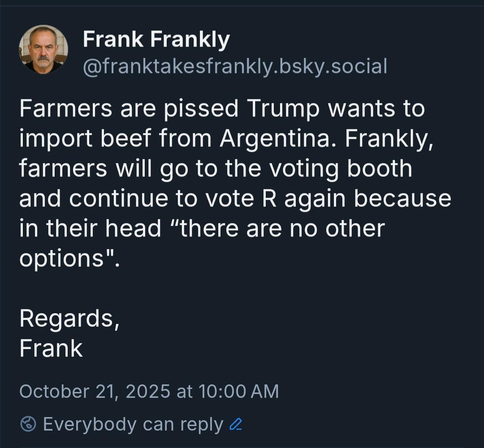Click the word "Farmers" starting the post

pos(65,109)
